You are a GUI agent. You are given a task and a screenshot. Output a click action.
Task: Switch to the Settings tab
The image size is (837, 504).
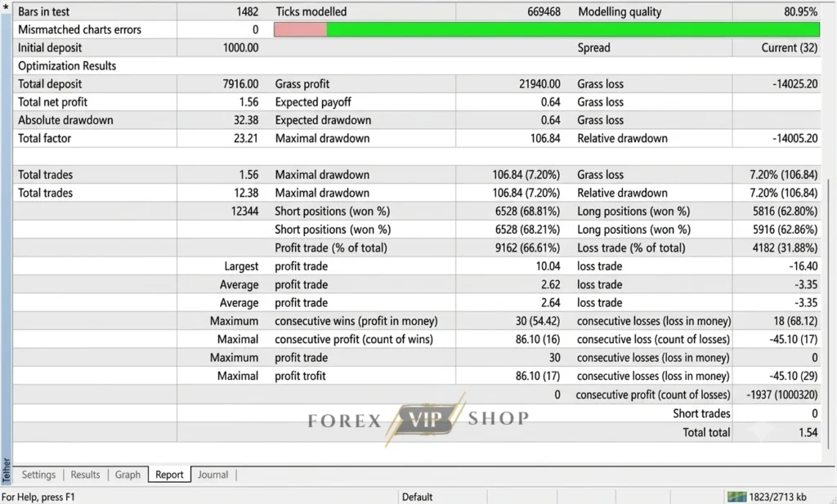coord(38,475)
